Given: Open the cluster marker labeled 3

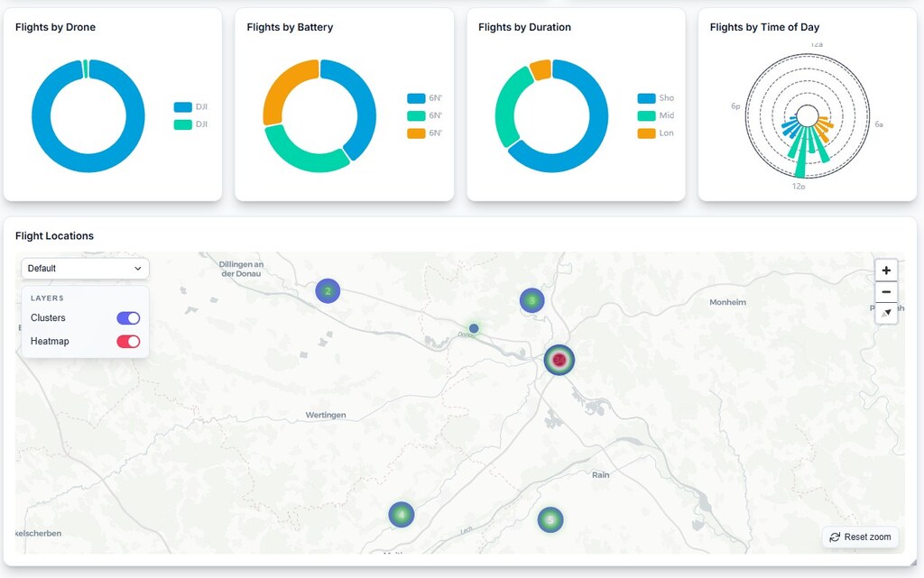Looking at the screenshot, I should [532, 300].
